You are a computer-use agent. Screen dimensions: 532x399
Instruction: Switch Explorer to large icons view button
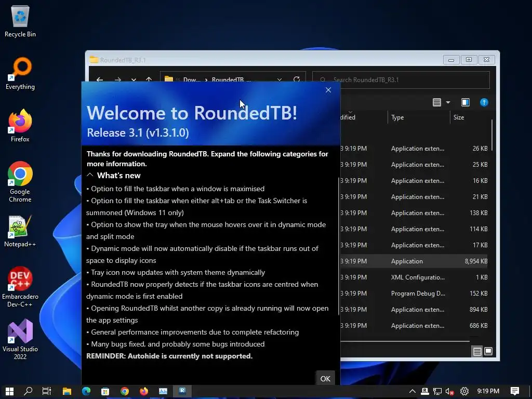click(x=488, y=352)
